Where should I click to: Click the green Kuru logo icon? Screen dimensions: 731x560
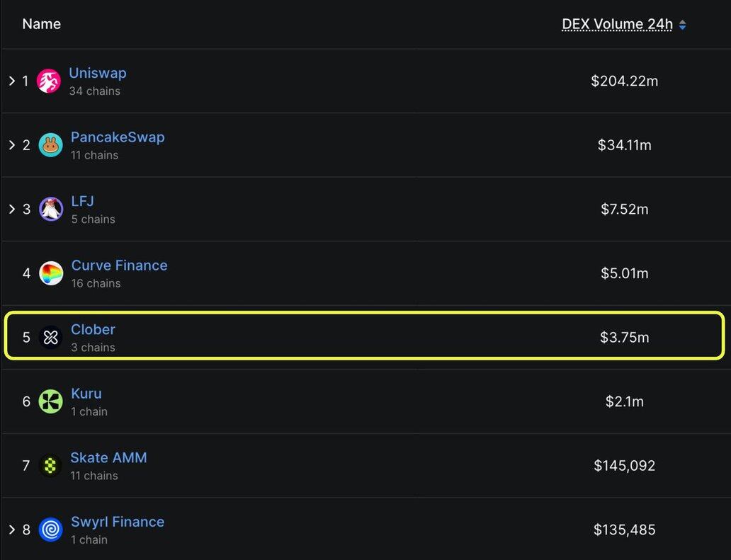click(x=51, y=401)
